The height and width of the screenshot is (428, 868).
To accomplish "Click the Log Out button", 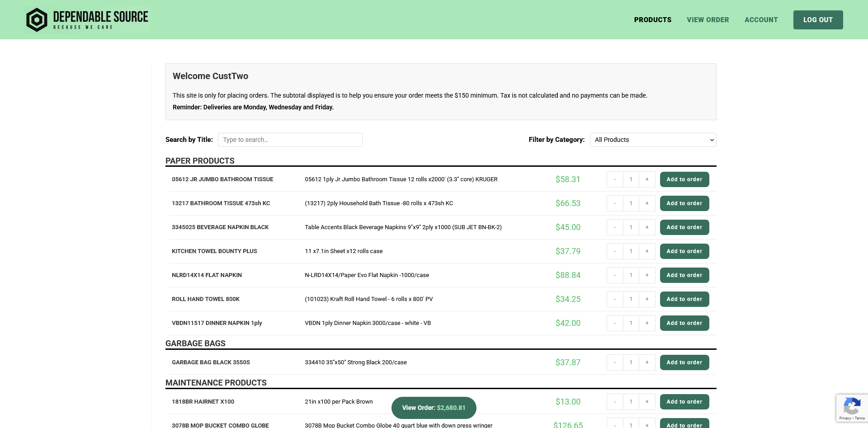I will click(x=817, y=20).
